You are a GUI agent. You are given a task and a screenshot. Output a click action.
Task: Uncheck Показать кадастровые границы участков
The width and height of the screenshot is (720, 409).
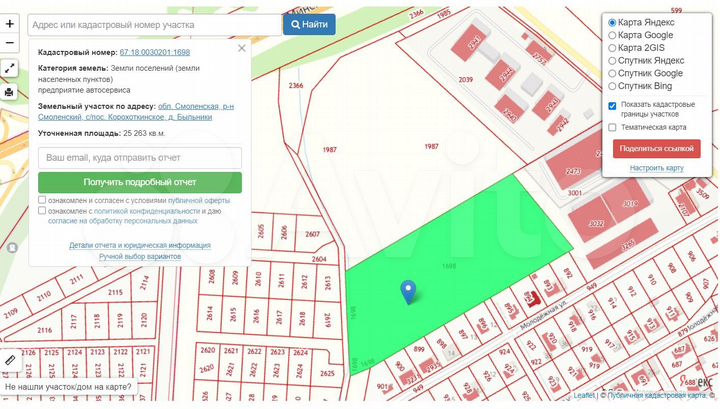[x=612, y=106]
